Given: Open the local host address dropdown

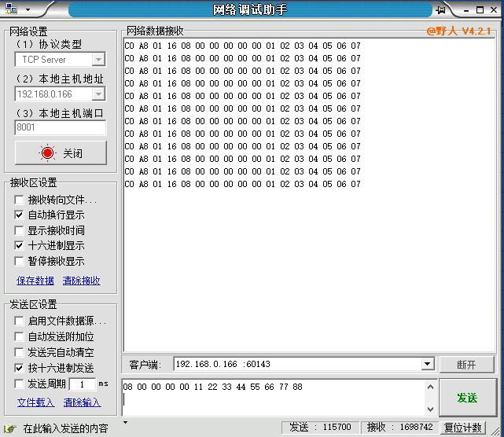Looking at the screenshot, I should point(98,94).
